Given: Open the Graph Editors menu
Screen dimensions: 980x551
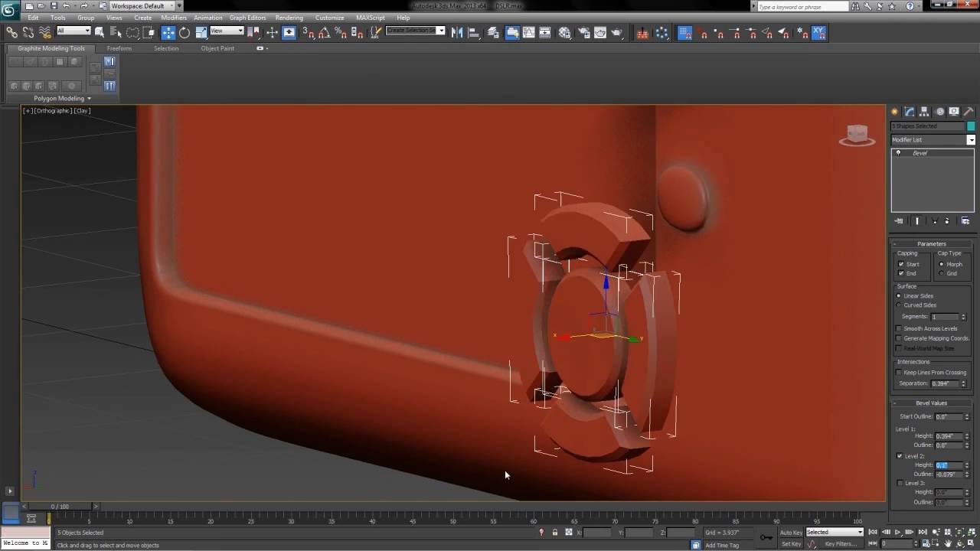Looking at the screenshot, I should click(x=247, y=18).
